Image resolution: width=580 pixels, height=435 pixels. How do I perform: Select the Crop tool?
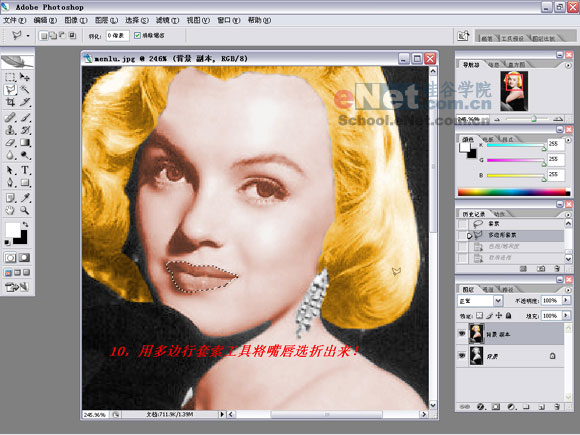pyautogui.click(x=10, y=102)
